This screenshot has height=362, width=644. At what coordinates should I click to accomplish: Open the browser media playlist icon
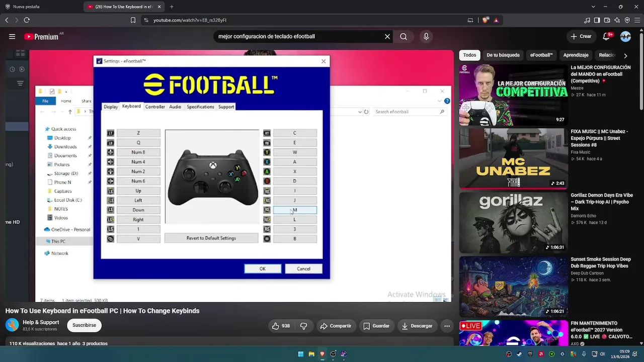coord(587,20)
